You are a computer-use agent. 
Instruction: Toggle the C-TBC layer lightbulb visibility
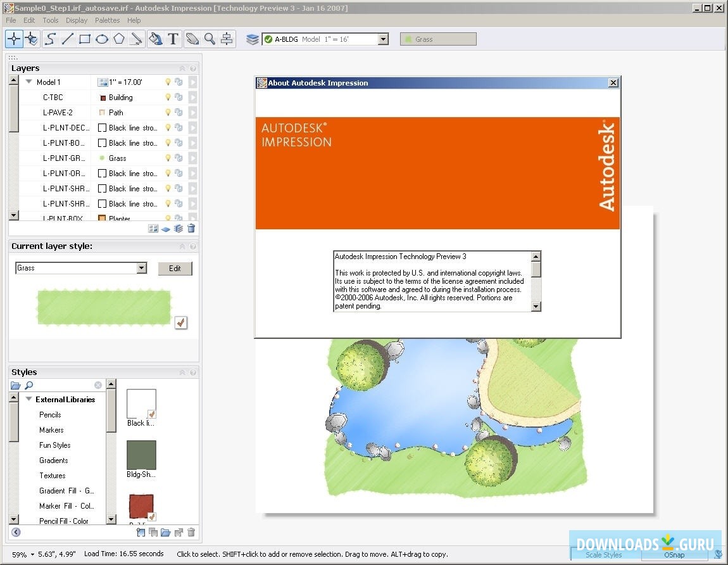click(x=168, y=97)
